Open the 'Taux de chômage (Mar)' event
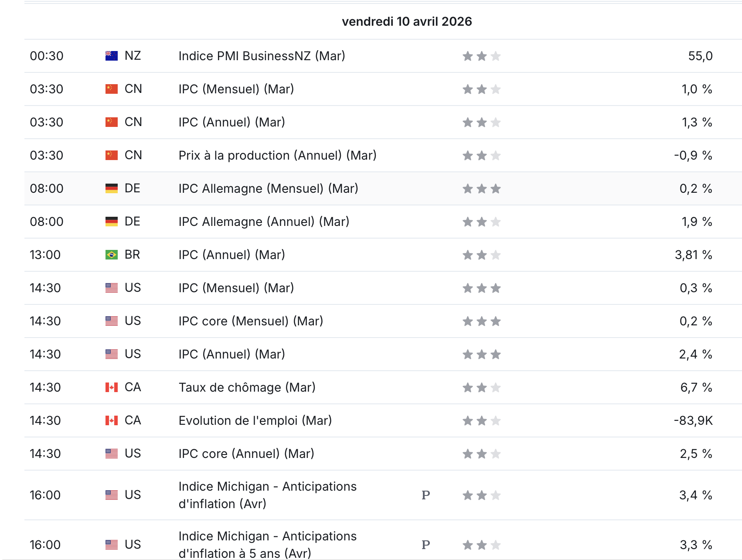 point(247,387)
